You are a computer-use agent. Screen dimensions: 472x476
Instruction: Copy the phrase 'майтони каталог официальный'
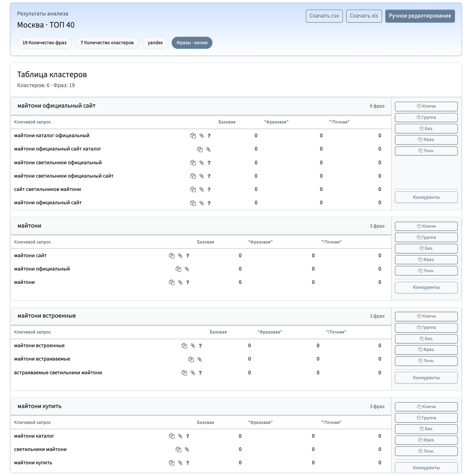pyautogui.click(x=193, y=136)
